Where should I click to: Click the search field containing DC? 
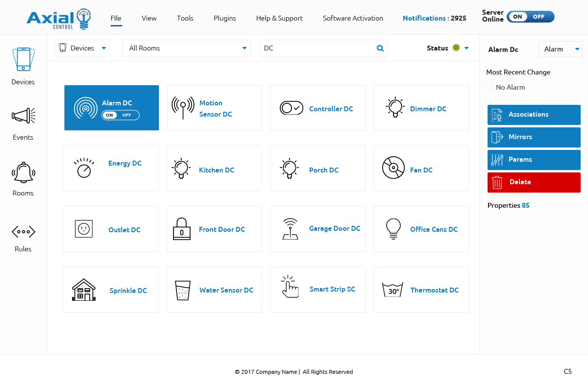[316, 48]
